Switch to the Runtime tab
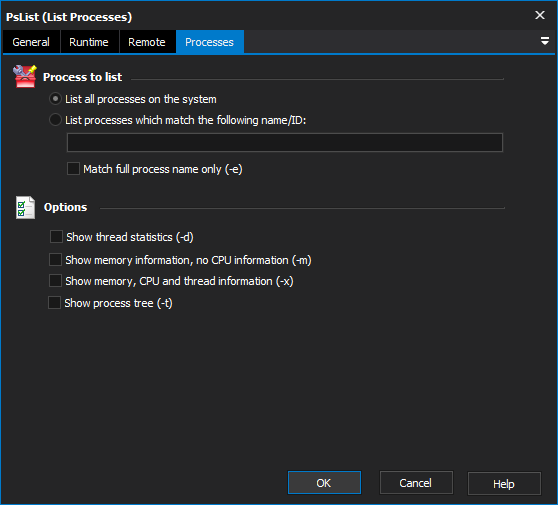The height and width of the screenshot is (505, 558). (89, 42)
